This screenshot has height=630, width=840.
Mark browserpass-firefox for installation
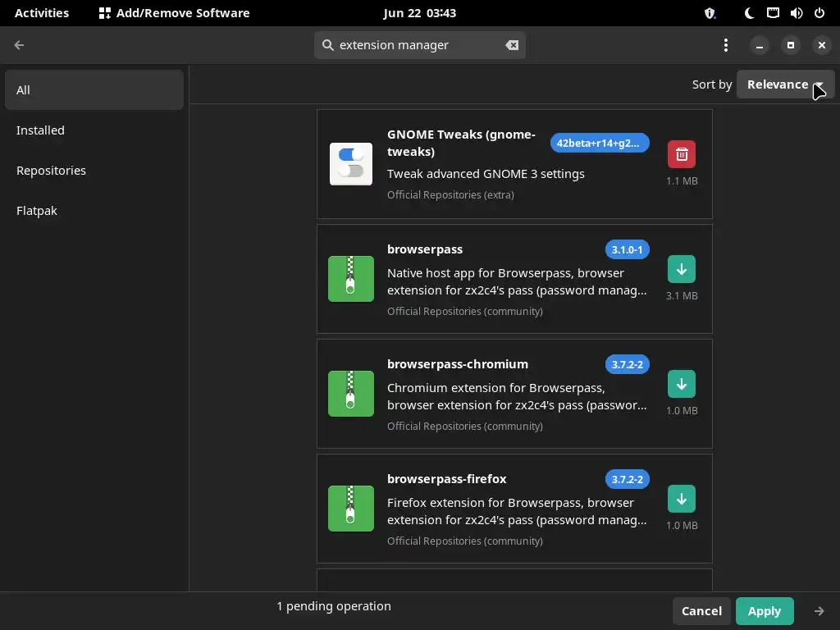(682, 499)
